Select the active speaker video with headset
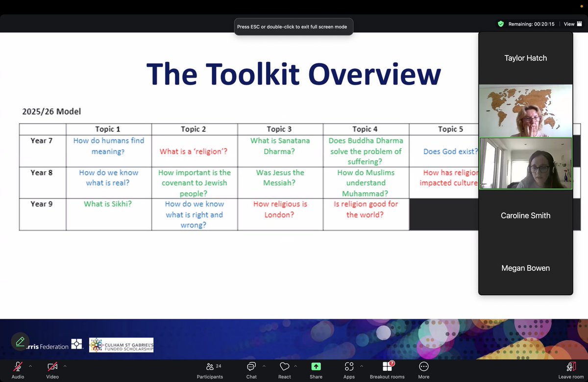Viewport: 588px width, 382px height. [526, 163]
